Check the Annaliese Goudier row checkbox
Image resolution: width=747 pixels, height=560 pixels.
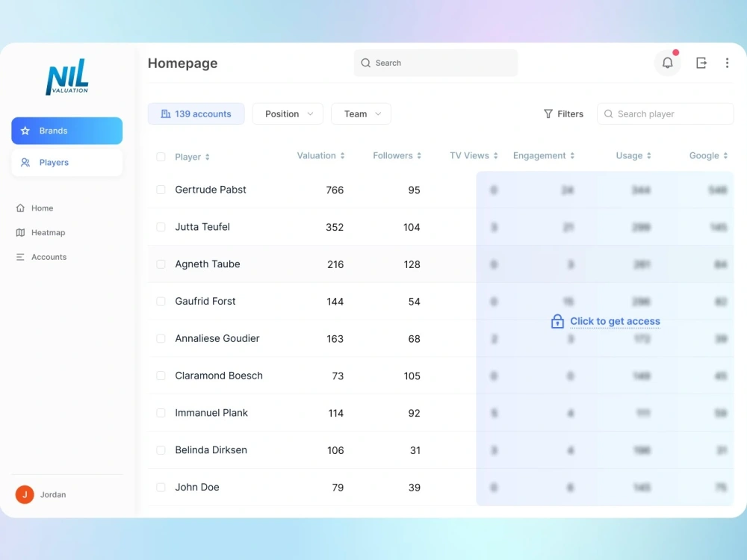(x=161, y=338)
